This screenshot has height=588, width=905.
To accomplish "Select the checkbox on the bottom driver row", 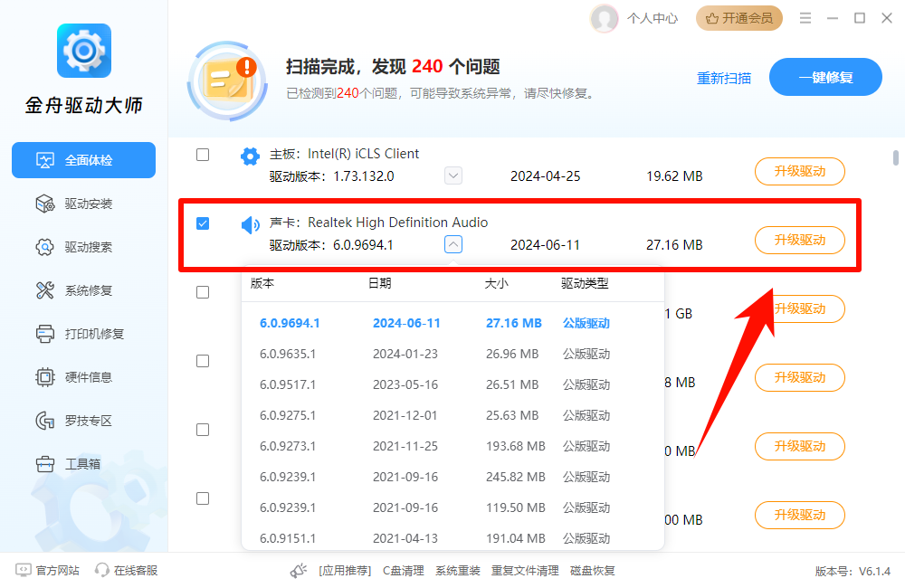I will coord(203,498).
